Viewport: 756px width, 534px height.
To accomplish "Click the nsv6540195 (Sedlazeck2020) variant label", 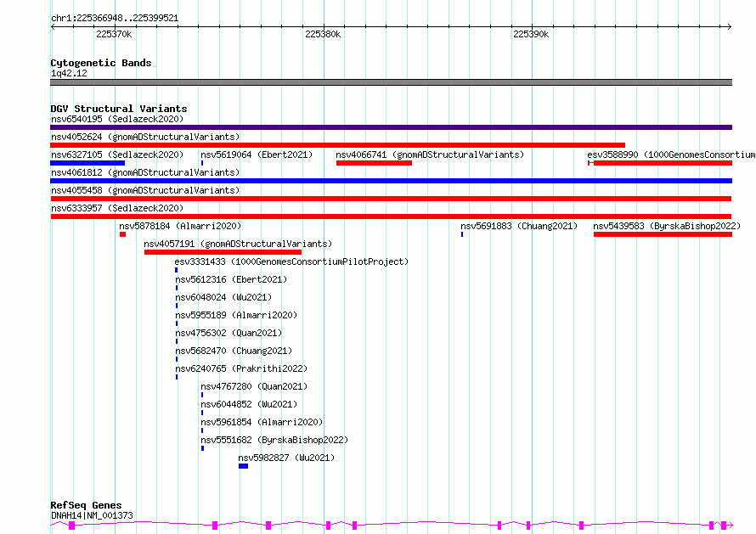I will [117, 119].
